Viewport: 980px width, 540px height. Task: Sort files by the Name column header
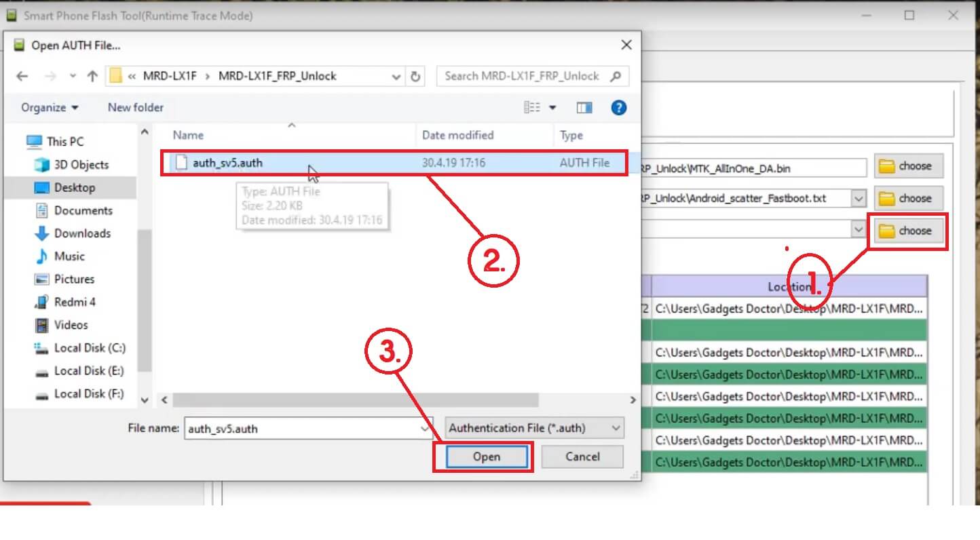point(188,135)
